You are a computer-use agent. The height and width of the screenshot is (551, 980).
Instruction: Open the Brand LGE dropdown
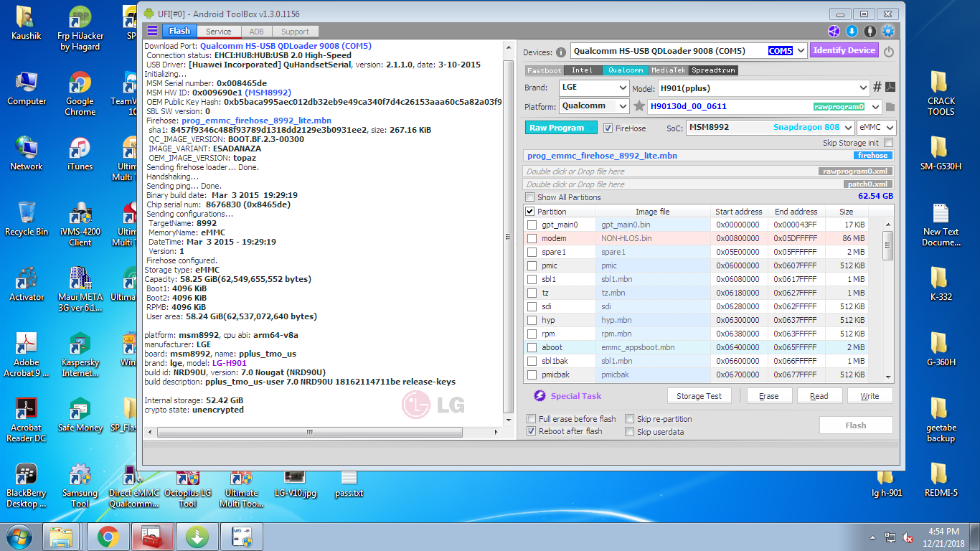point(623,88)
